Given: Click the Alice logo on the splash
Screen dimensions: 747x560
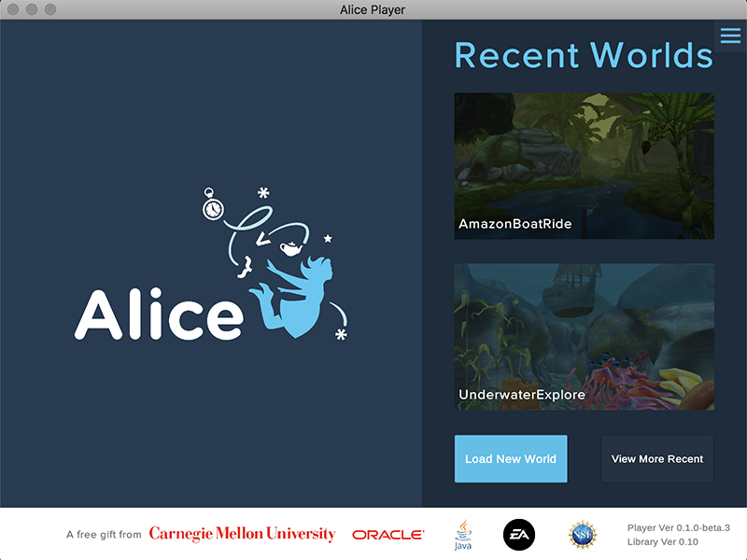Looking at the screenshot, I should [211, 264].
